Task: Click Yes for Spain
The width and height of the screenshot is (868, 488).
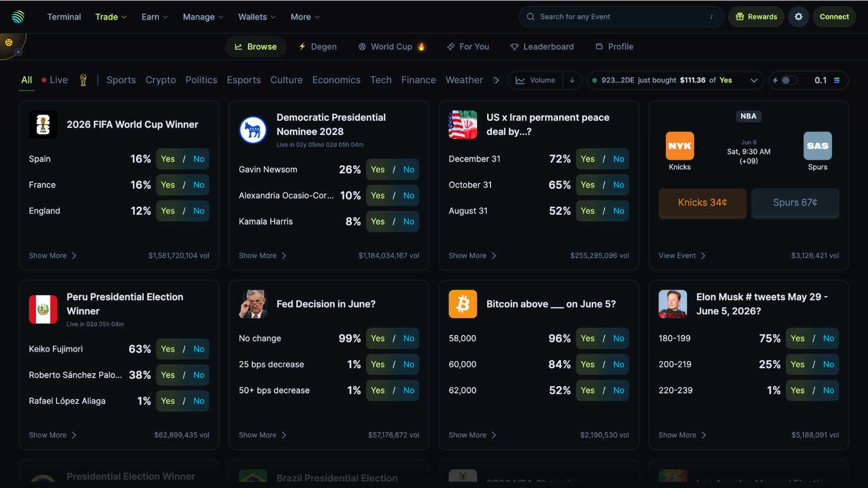Action: coord(168,159)
